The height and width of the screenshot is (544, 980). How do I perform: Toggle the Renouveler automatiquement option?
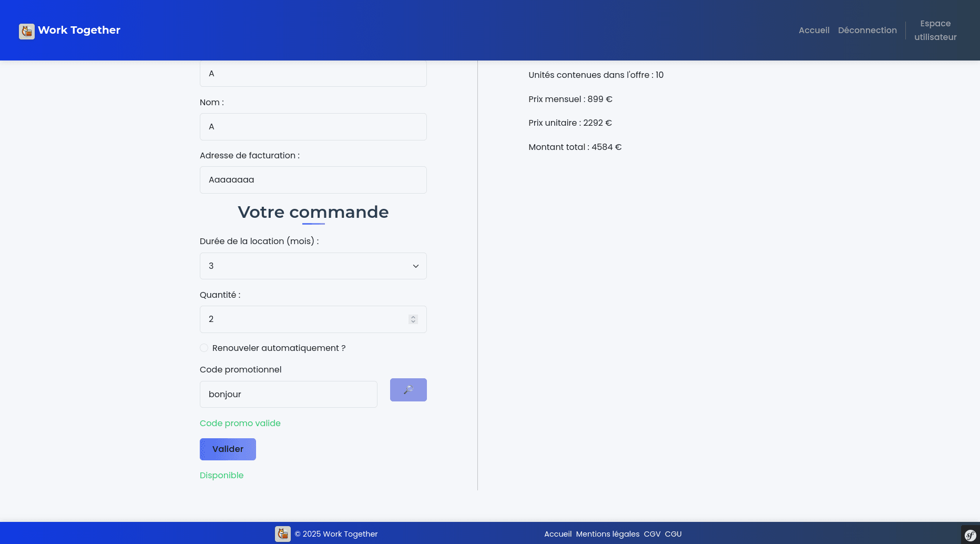point(204,348)
